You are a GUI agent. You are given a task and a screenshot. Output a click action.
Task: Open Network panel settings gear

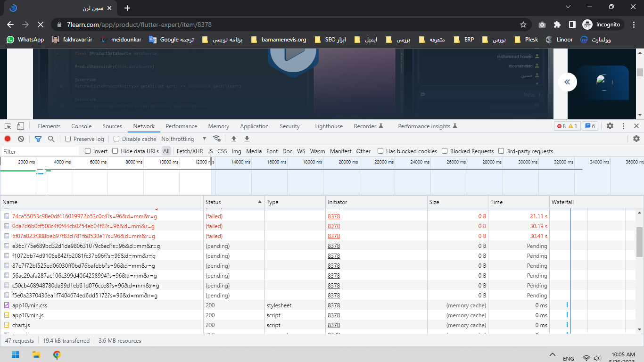(636, 139)
